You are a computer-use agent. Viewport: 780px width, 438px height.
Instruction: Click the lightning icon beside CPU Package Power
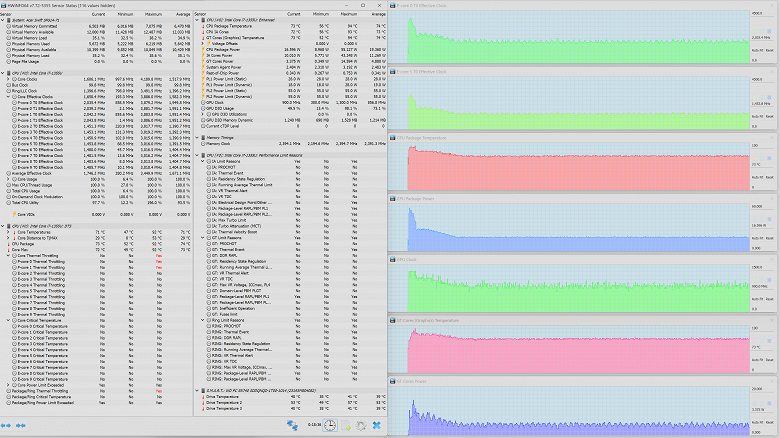pos(203,50)
